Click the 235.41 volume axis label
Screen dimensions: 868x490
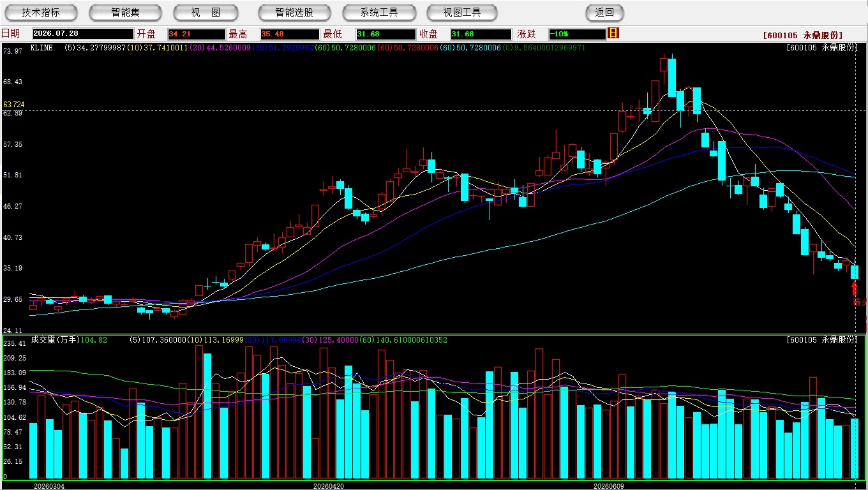click(14, 343)
